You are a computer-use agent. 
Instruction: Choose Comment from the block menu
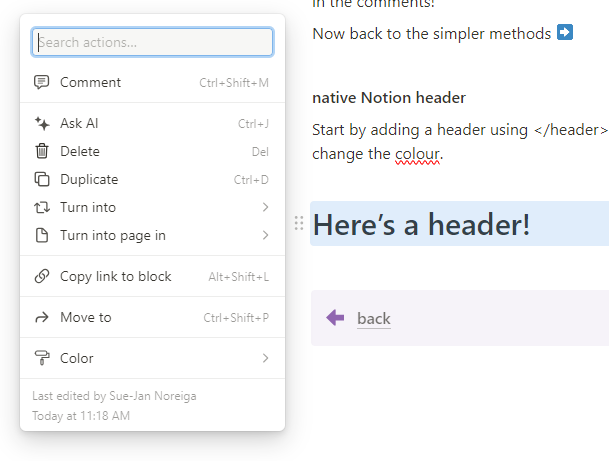[152, 82]
